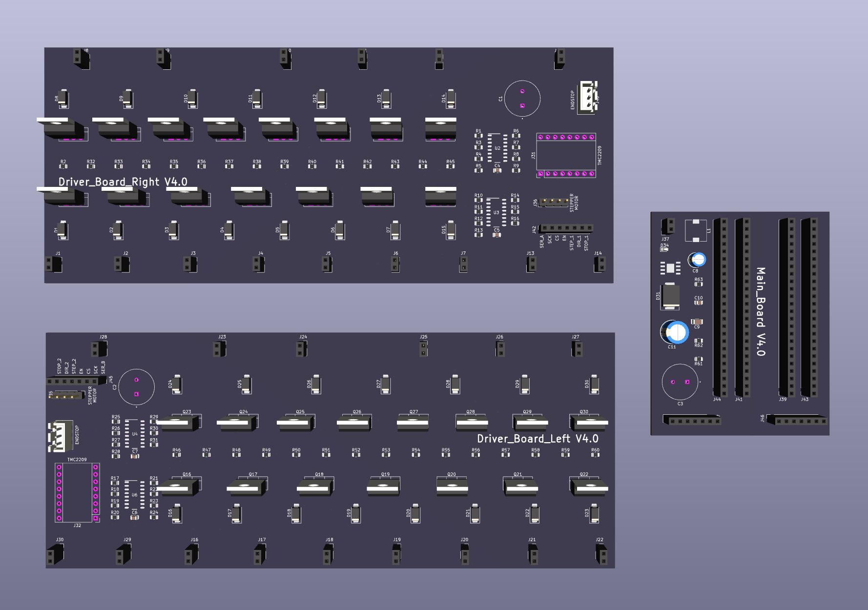The width and height of the screenshot is (868, 610).
Task: Select the L1 inductor on Main_Board
Action: click(x=695, y=230)
